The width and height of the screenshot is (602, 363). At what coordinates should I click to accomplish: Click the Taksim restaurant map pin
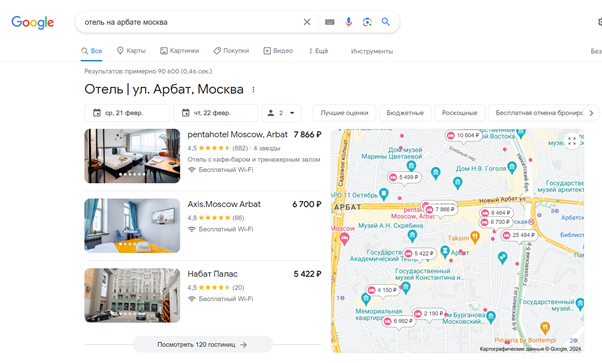(475, 237)
